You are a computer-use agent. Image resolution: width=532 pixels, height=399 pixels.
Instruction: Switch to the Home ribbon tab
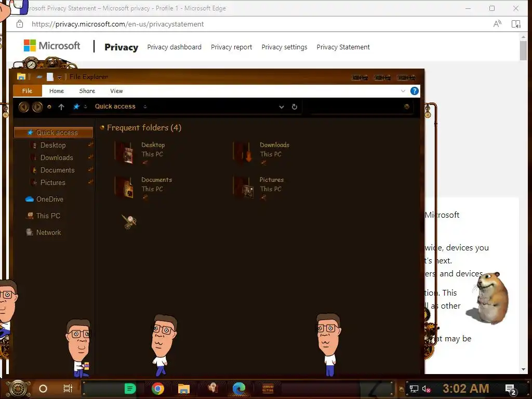pyautogui.click(x=56, y=91)
